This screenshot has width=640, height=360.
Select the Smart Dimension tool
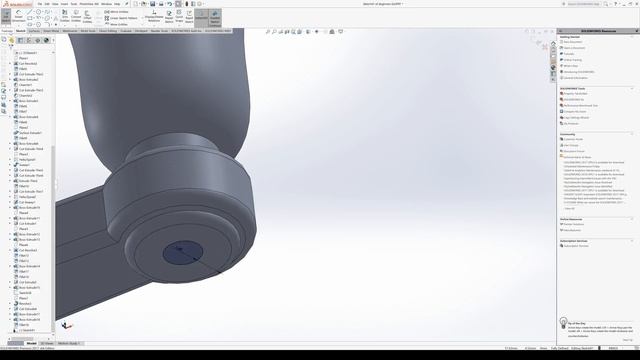point(18,16)
